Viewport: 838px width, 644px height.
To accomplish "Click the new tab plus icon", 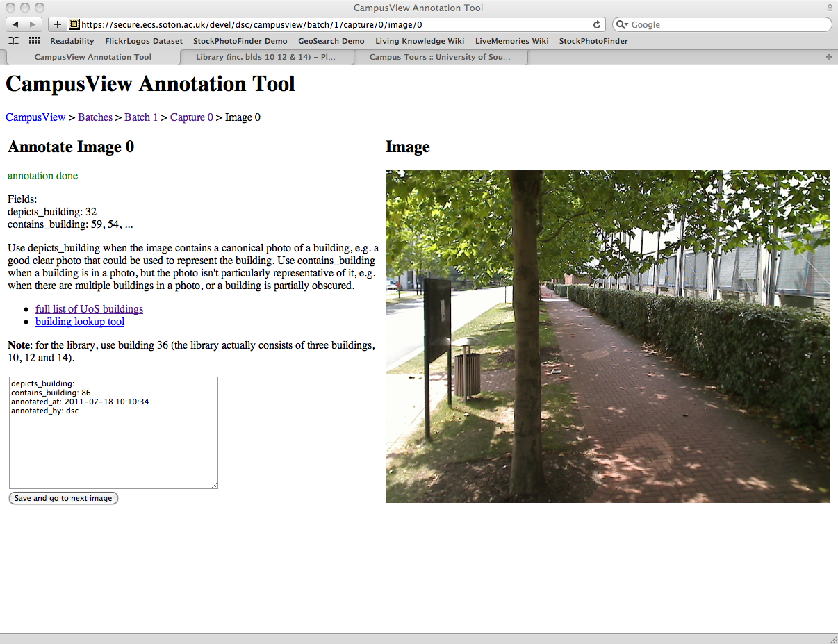I will click(828, 57).
